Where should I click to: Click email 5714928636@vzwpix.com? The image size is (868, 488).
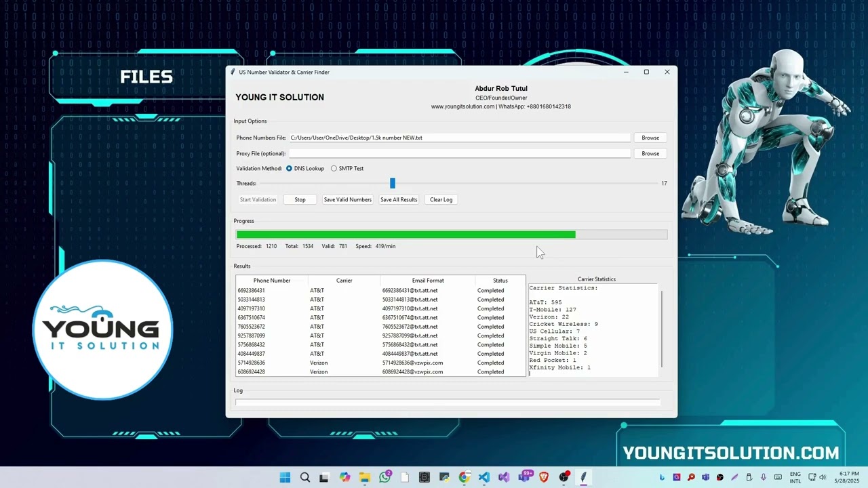412,363
